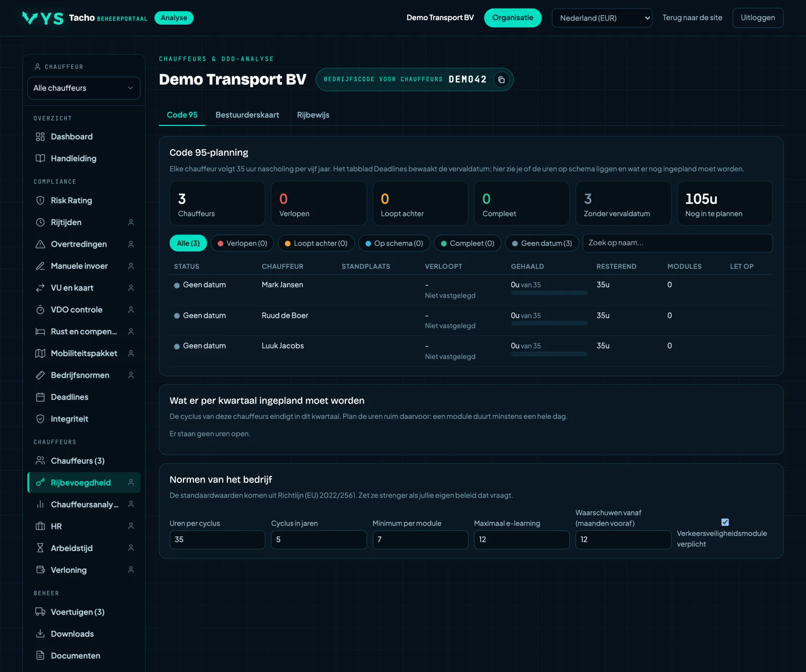This screenshot has width=806, height=672.
Task: Click Luuk Jacobs row name
Action: (283, 346)
